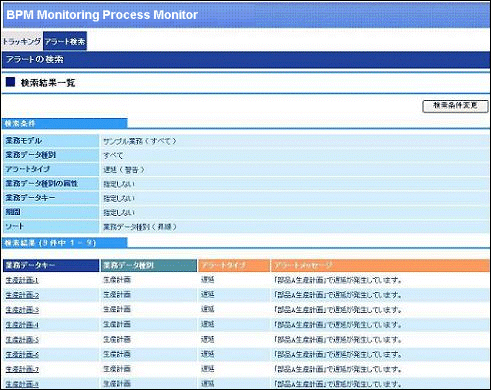This screenshot has width=491, height=390.
Task: Click the 業務データキー column header in results table
Action: click(51, 265)
